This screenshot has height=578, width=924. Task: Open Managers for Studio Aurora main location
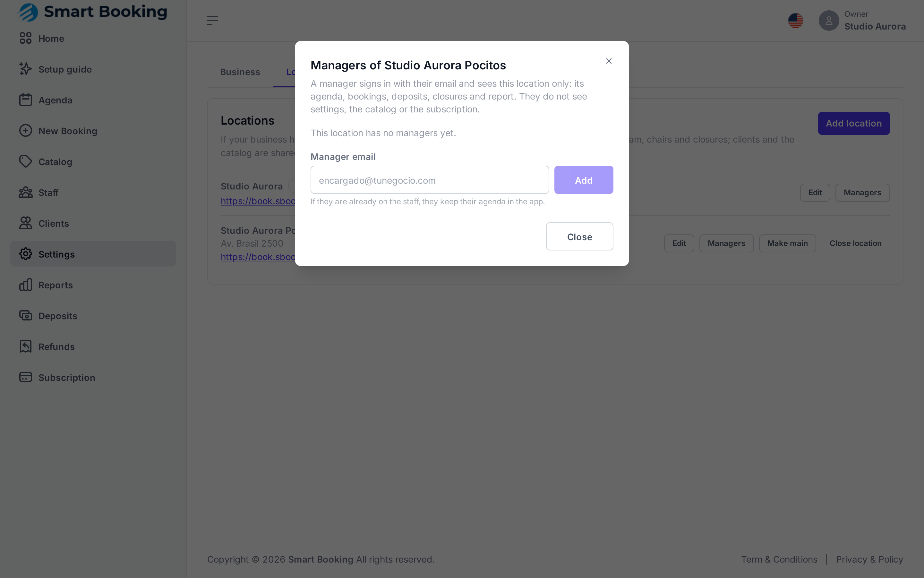click(862, 193)
